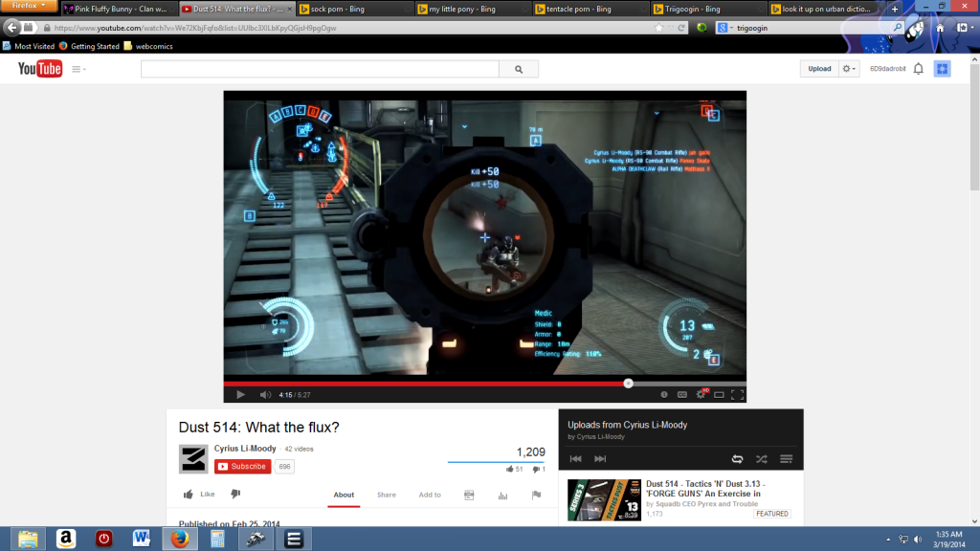The width and height of the screenshot is (980, 551).
Task: Open Tactics 'N' Dust FORGE GUNS thumbnail
Action: coord(605,499)
